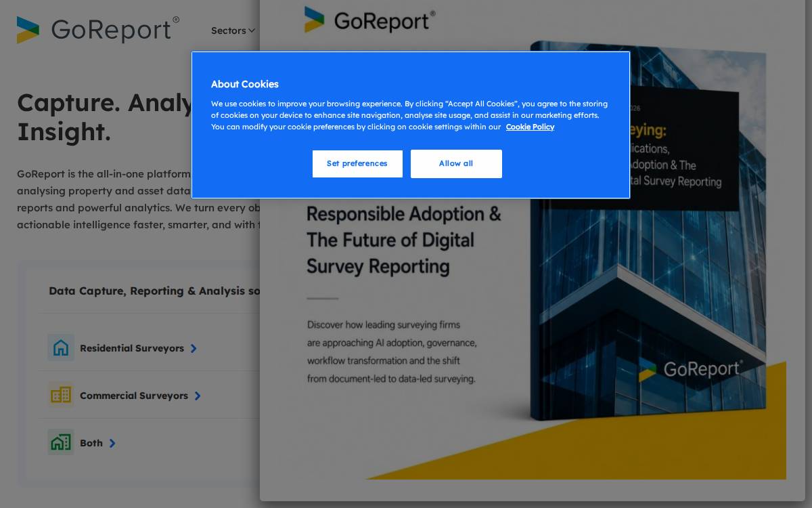812x508 pixels.
Task: Click the 'Discover how leading surveying firms' paragraph
Action: (392, 352)
